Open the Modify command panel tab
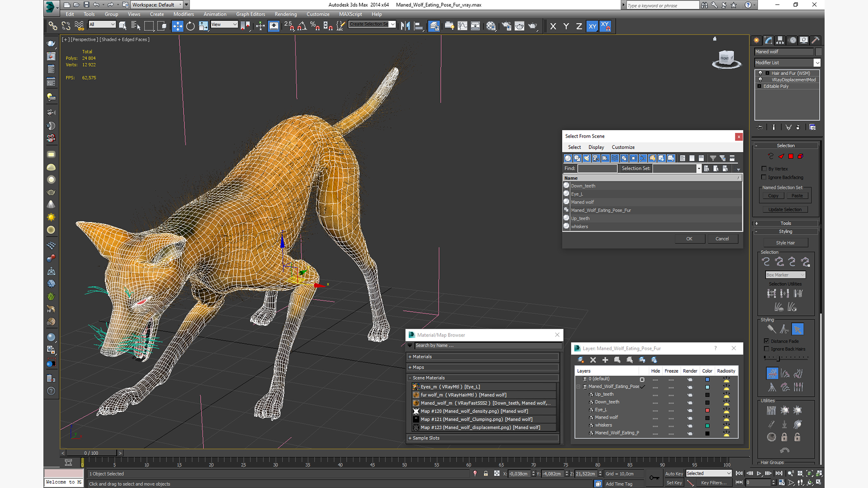The width and height of the screenshot is (868, 488). 769,40
